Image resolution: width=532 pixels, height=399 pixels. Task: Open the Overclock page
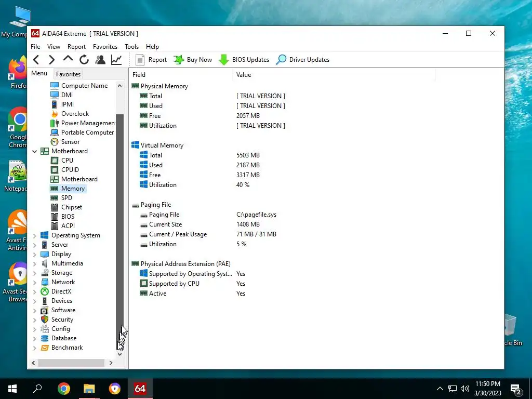coord(70,114)
